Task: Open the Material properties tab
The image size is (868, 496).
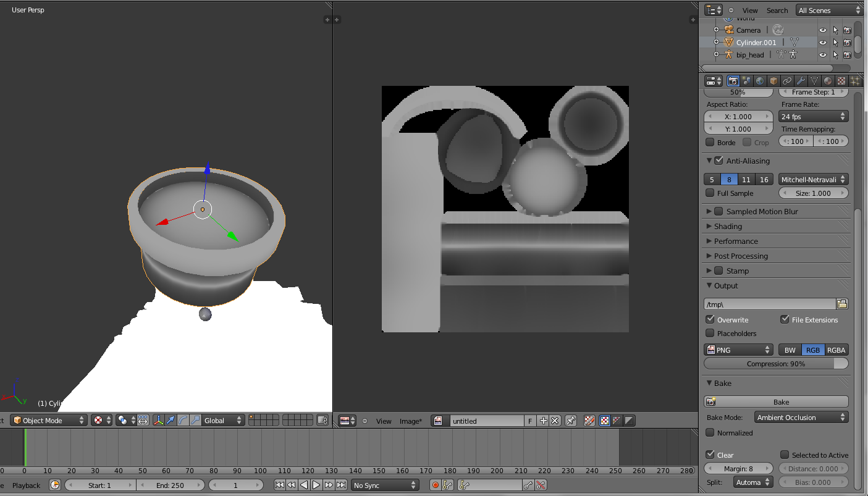Action: pyautogui.click(x=828, y=81)
